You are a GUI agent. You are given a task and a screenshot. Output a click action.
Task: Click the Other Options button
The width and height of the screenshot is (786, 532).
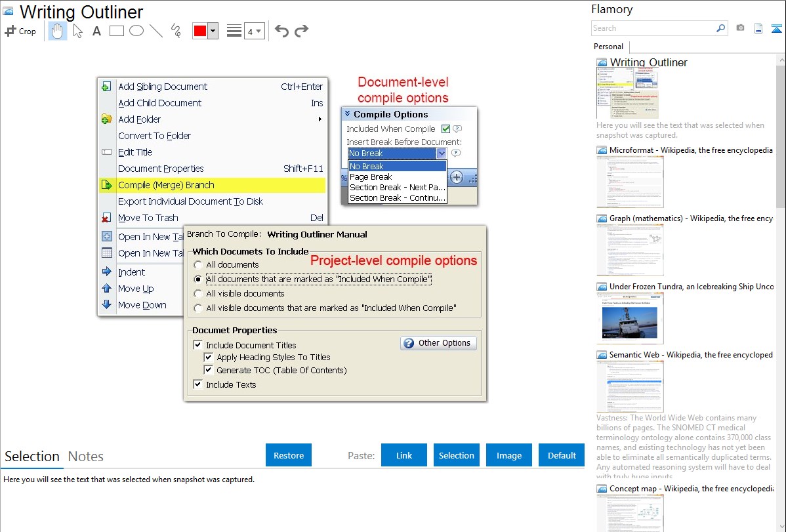(439, 343)
